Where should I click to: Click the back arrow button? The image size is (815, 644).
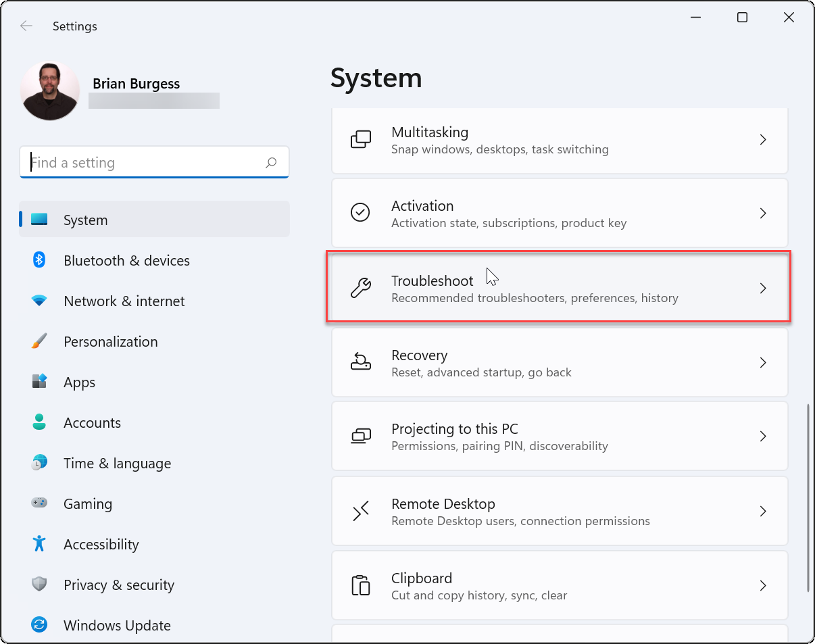coord(26,26)
